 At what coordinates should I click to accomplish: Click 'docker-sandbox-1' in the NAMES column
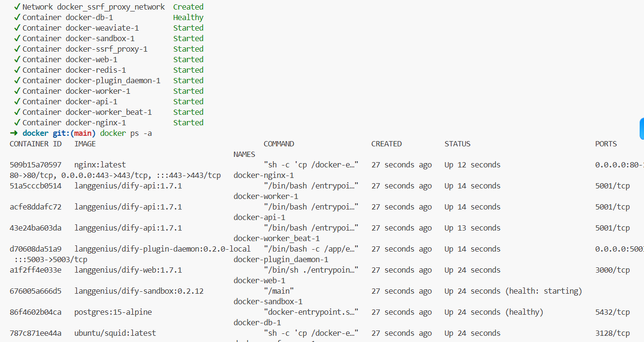[x=268, y=302]
